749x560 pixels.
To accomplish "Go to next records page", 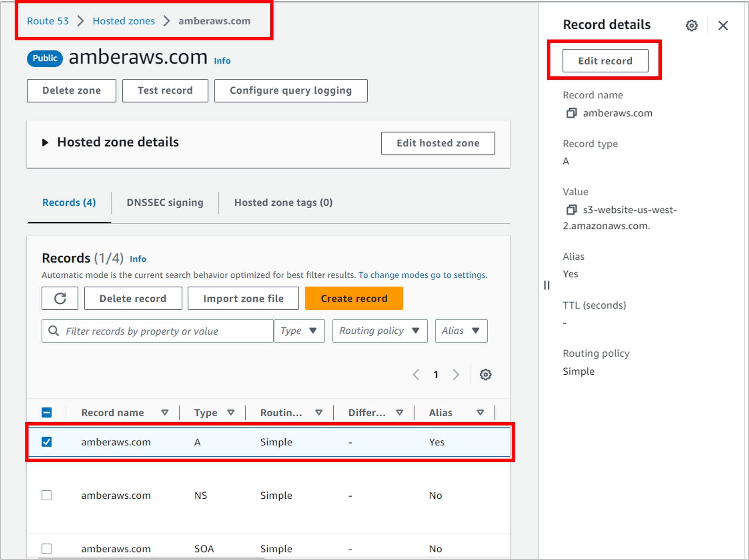I will click(x=456, y=374).
